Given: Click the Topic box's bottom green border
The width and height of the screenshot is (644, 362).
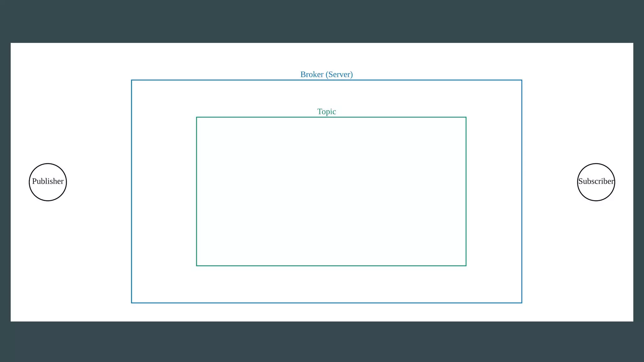Looking at the screenshot, I should coord(331,266).
